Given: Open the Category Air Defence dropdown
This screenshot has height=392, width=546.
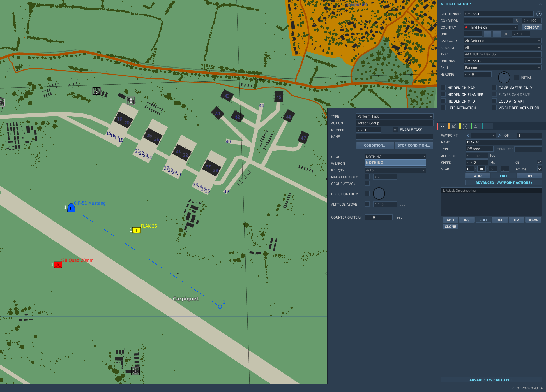Looking at the screenshot, I should pyautogui.click(x=502, y=41).
